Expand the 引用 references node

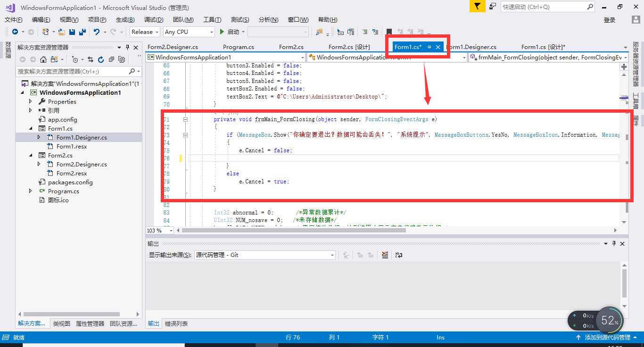coord(31,110)
